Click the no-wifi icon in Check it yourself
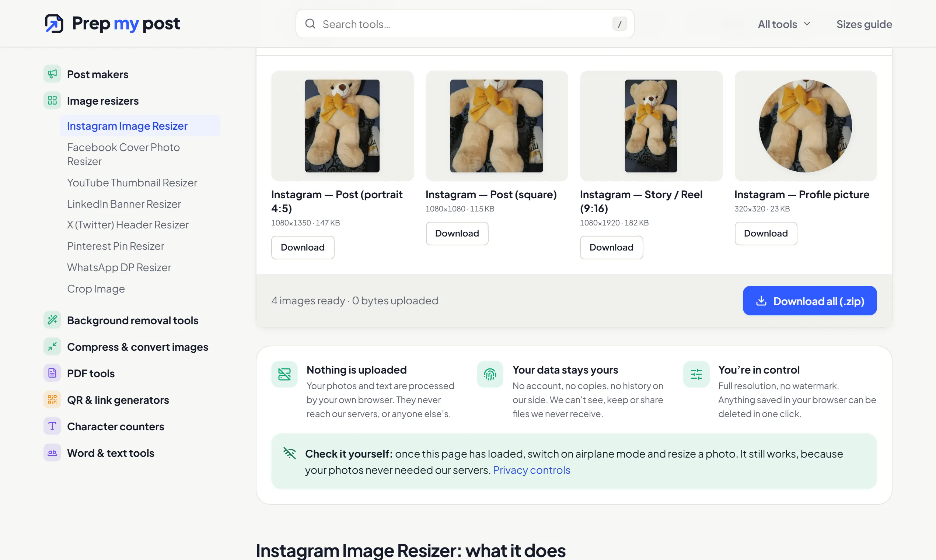 click(x=290, y=453)
